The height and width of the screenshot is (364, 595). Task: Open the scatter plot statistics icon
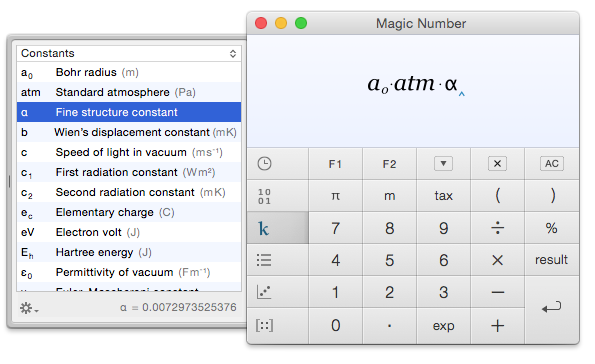click(x=264, y=292)
